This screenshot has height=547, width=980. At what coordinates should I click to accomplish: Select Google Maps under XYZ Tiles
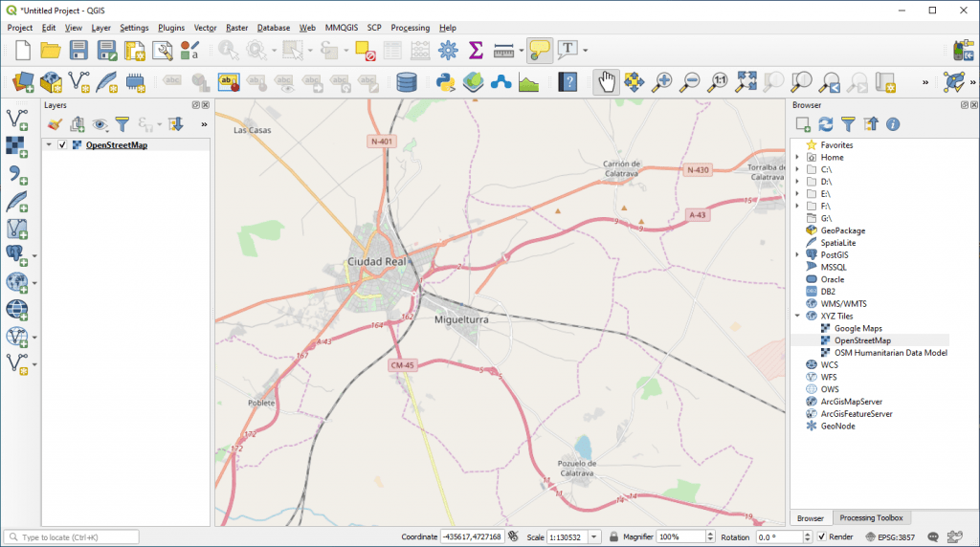(857, 328)
